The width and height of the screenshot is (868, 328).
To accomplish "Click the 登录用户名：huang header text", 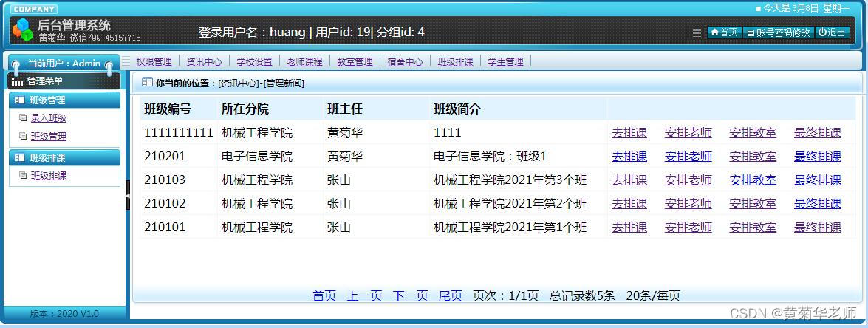I will click(252, 32).
